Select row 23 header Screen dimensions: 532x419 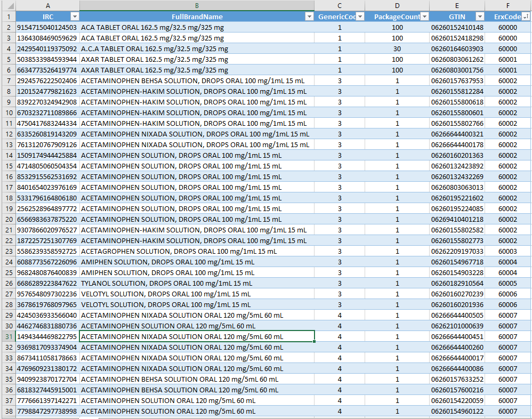point(8,252)
